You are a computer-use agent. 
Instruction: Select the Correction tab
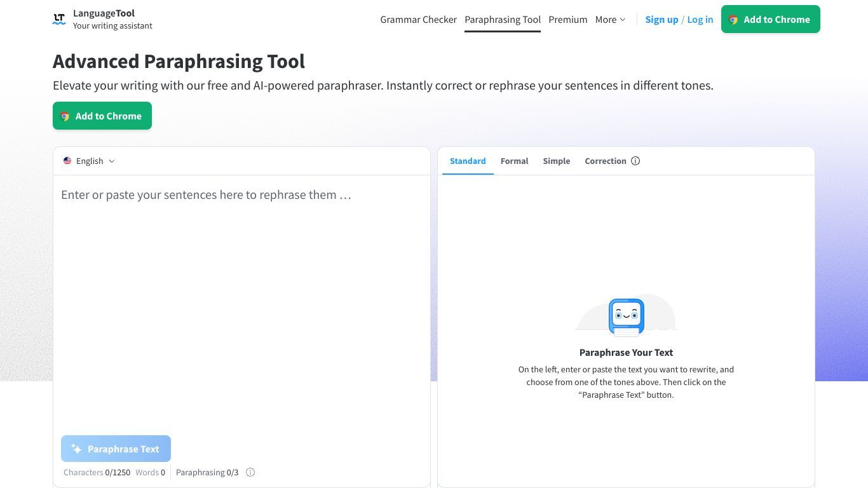(606, 161)
